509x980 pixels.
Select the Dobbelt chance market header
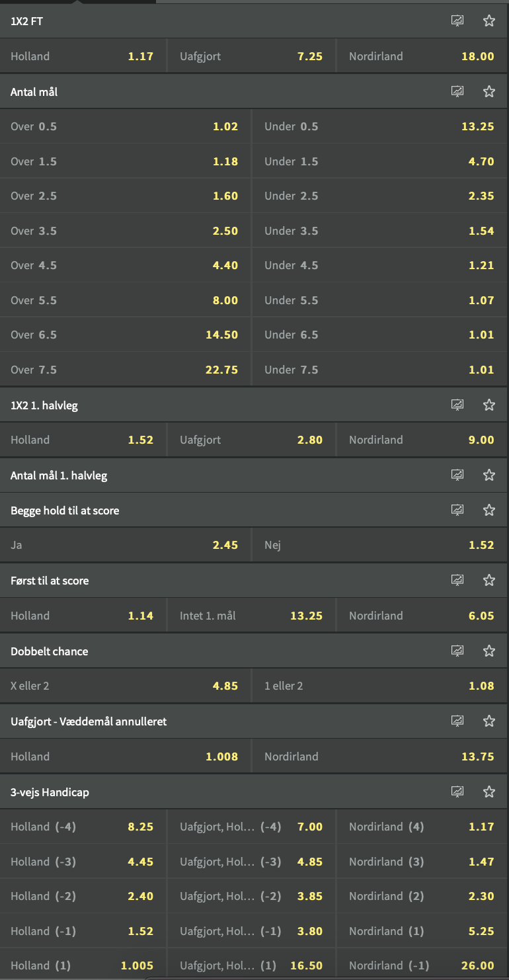[x=198, y=651]
